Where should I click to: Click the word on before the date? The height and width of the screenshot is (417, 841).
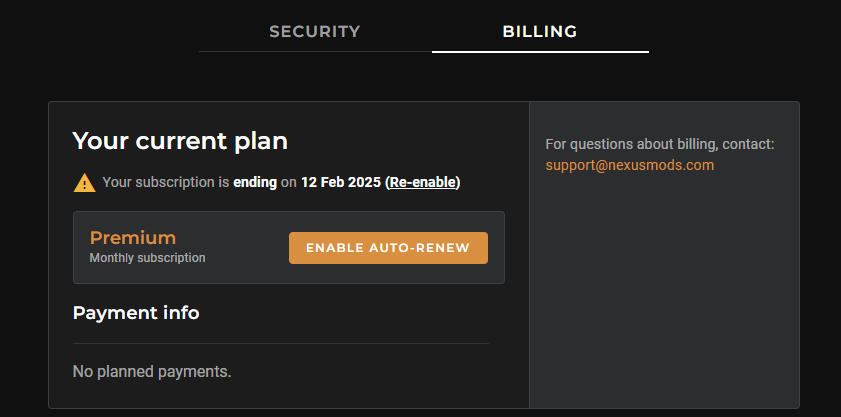pos(289,182)
